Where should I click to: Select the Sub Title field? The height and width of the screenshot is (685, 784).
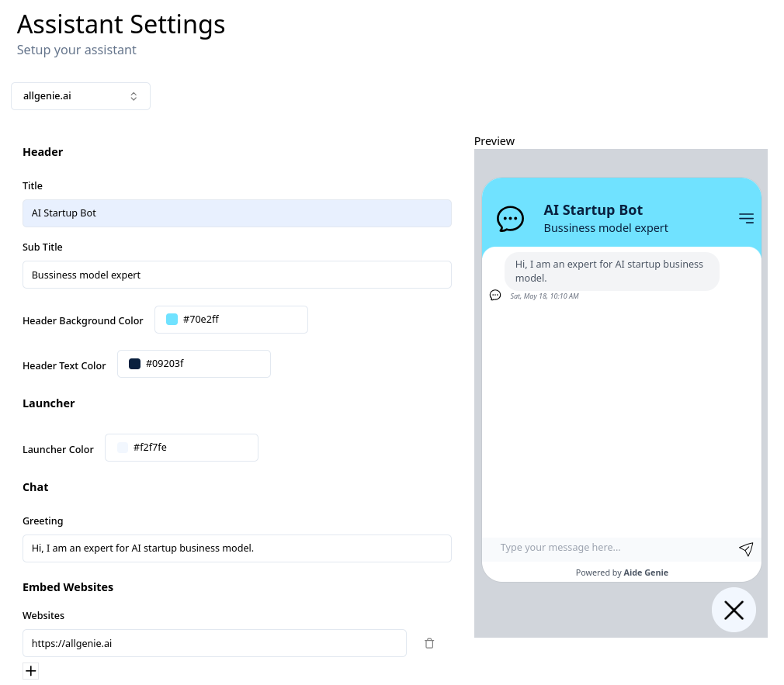coord(237,275)
